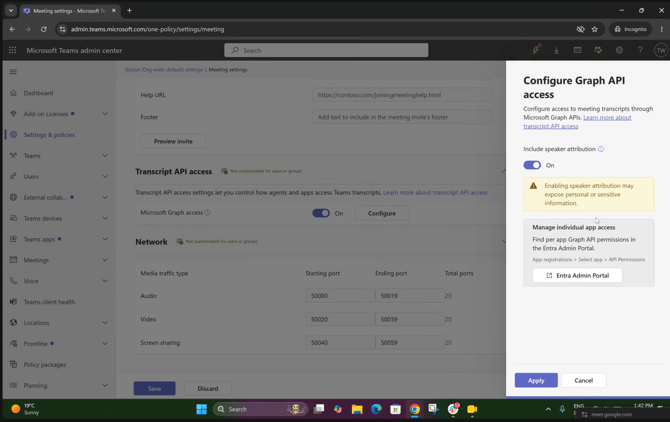Select Policy packages menu item
Viewport: 670px width, 422px height.
coord(45,364)
